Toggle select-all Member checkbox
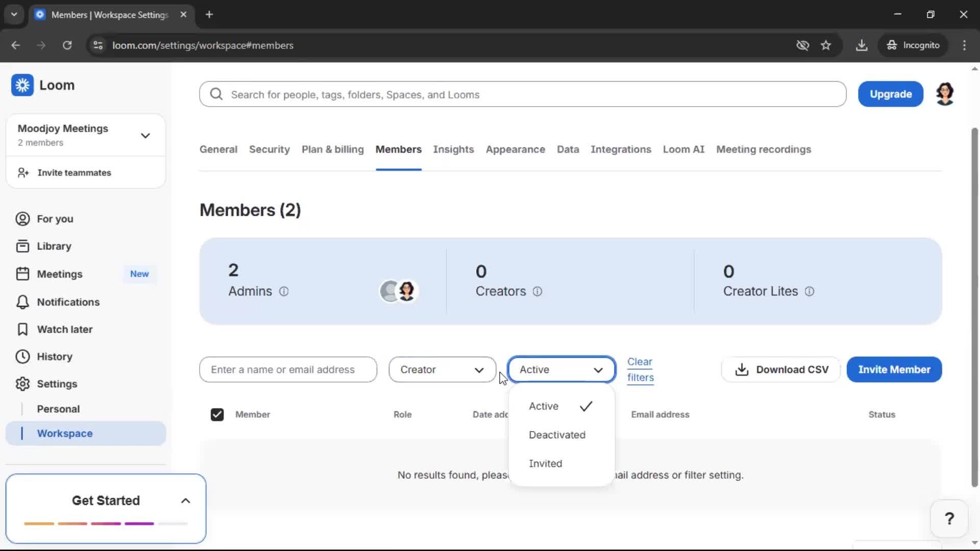The image size is (980, 551). 217,415
